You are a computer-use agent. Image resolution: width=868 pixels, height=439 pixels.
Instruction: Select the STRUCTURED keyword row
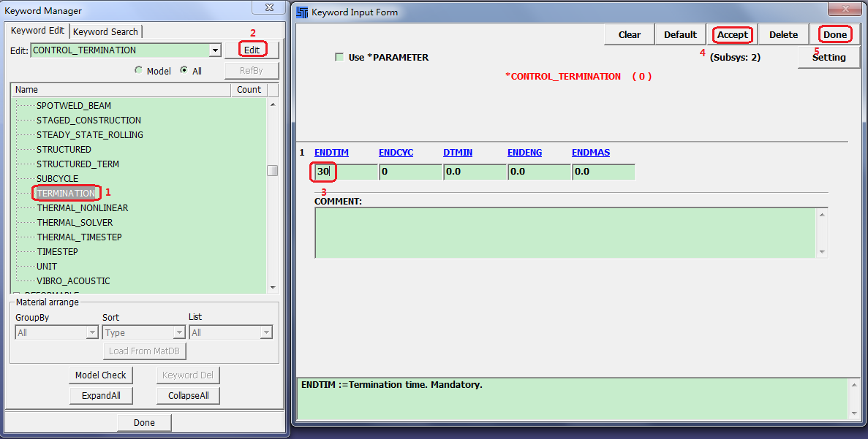click(64, 149)
